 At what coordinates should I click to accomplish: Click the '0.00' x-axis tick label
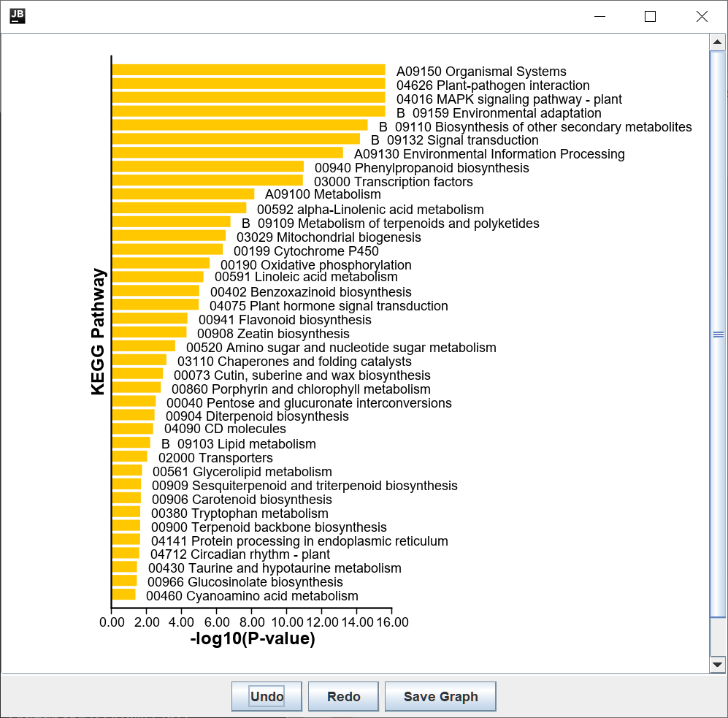(112, 622)
